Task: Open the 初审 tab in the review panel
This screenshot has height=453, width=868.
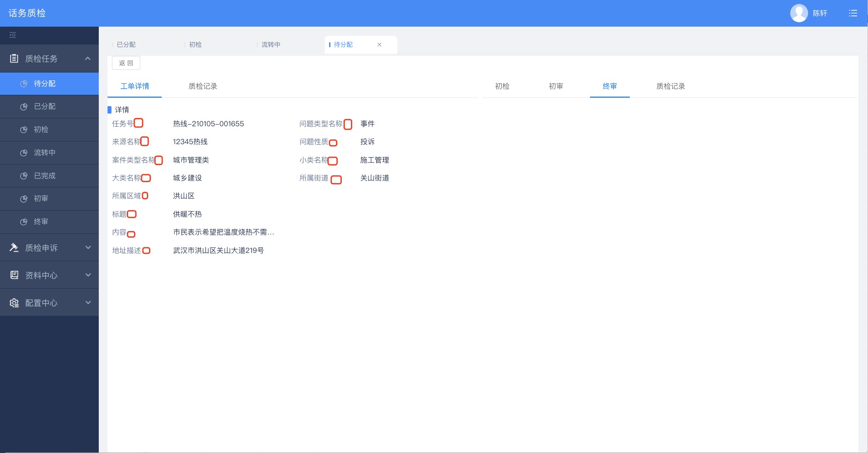Action: [556, 86]
